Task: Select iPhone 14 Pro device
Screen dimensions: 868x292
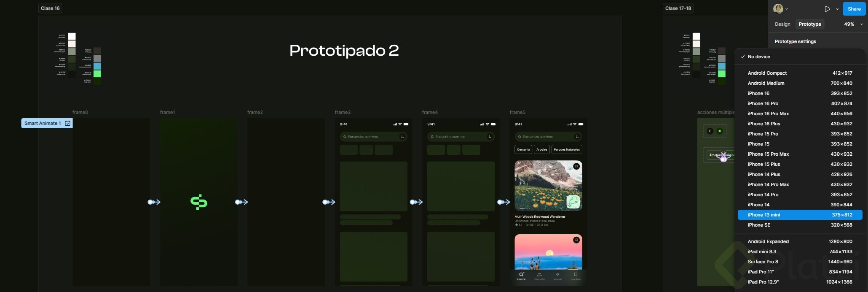Action: 800,195
